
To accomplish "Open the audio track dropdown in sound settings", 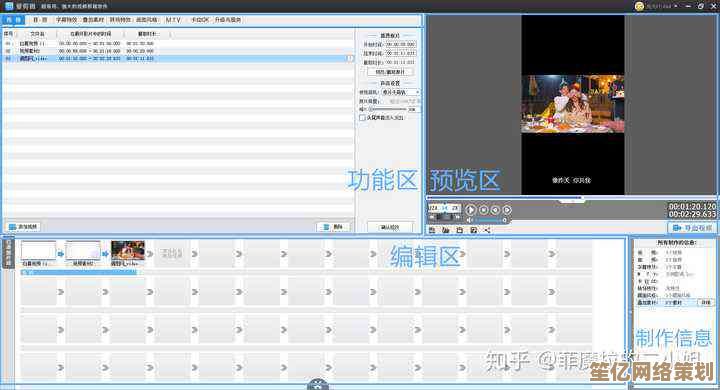I will click(x=400, y=92).
